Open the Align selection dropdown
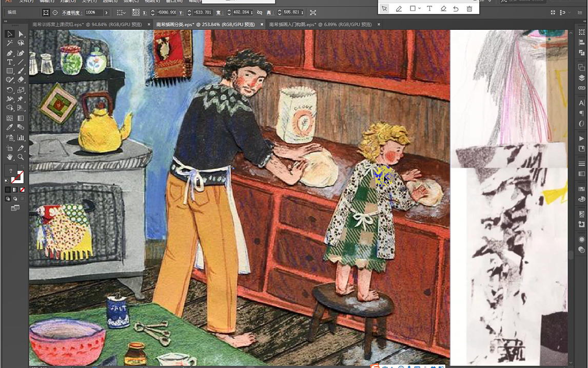 [121, 13]
